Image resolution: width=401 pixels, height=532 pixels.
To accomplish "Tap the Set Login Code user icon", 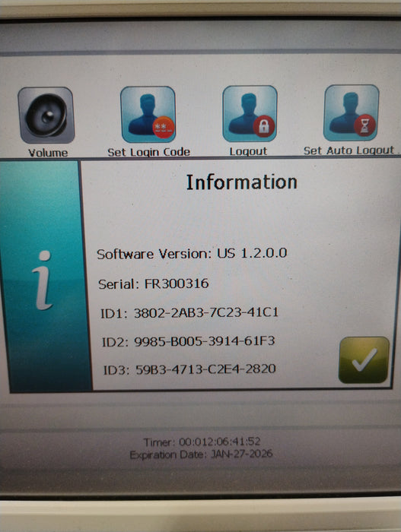I will click(x=148, y=114).
